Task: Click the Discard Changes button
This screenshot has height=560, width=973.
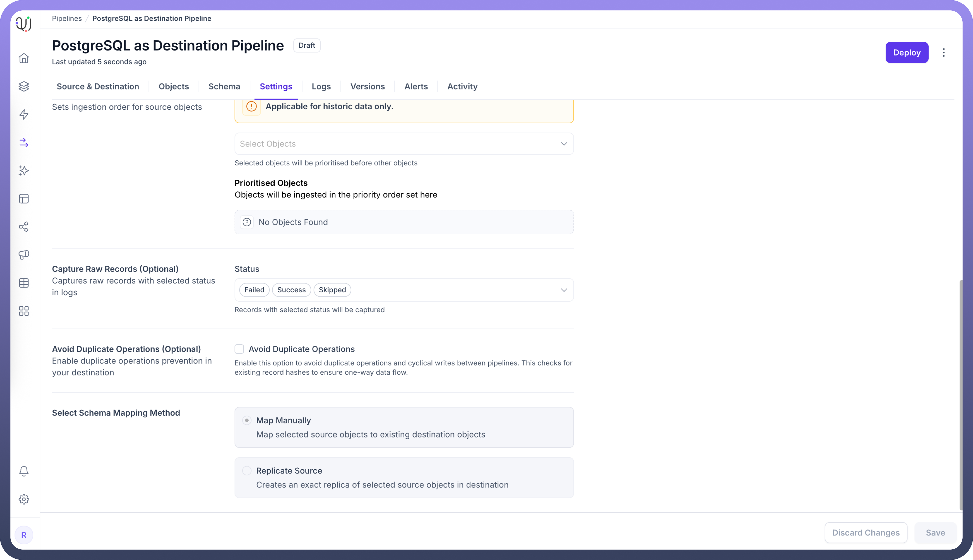Action: [x=866, y=533]
